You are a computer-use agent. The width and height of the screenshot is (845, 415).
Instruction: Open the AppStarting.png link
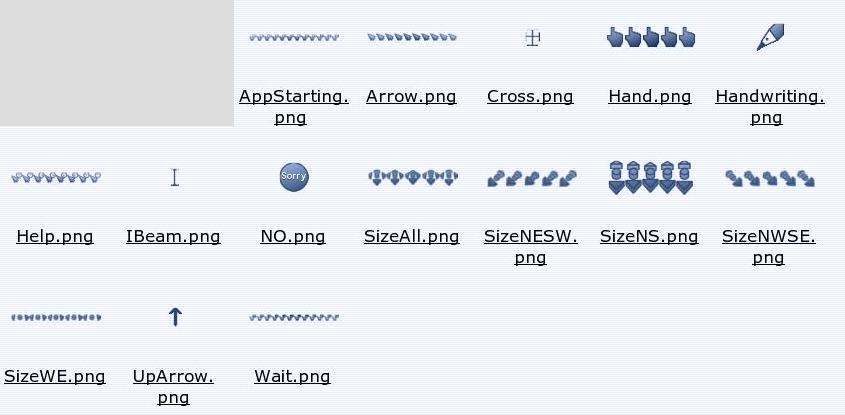[x=294, y=107]
